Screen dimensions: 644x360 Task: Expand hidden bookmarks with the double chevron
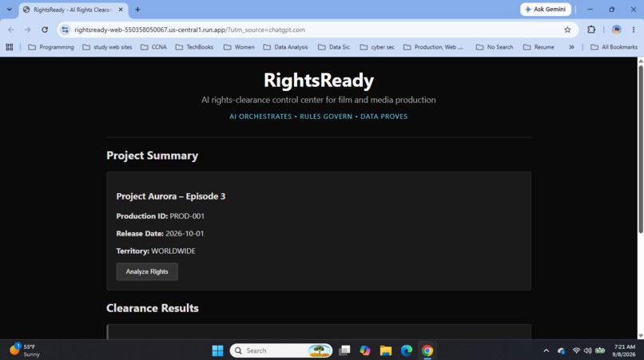point(571,47)
